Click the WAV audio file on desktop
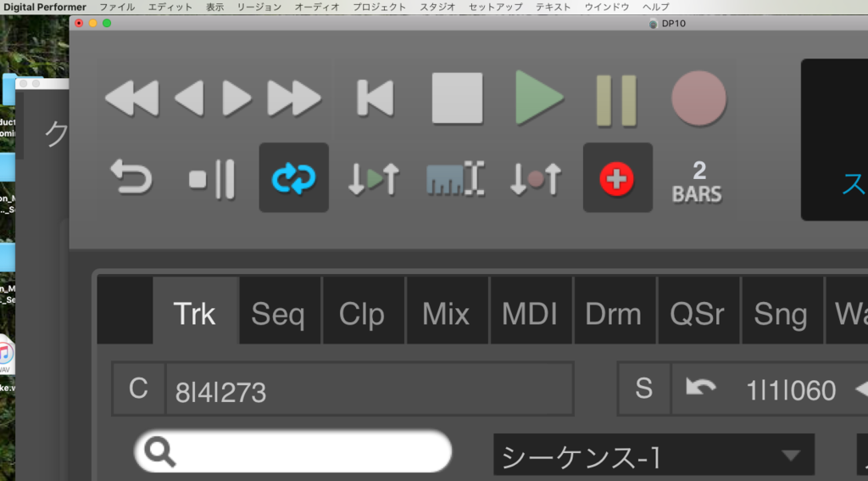This screenshot has width=868, height=481. (x=6, y=355)
